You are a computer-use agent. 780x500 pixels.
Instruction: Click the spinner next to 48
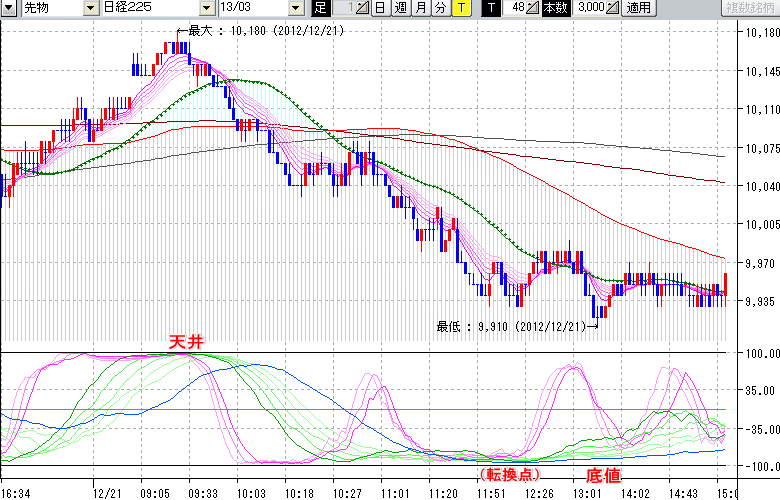533,8
